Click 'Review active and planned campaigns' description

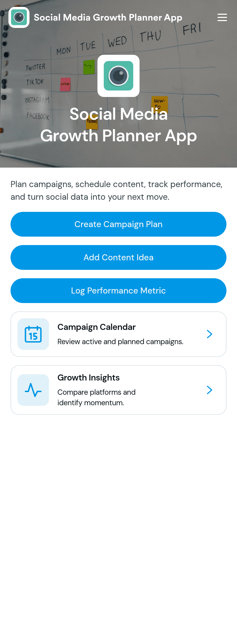(x=120, y=341)
